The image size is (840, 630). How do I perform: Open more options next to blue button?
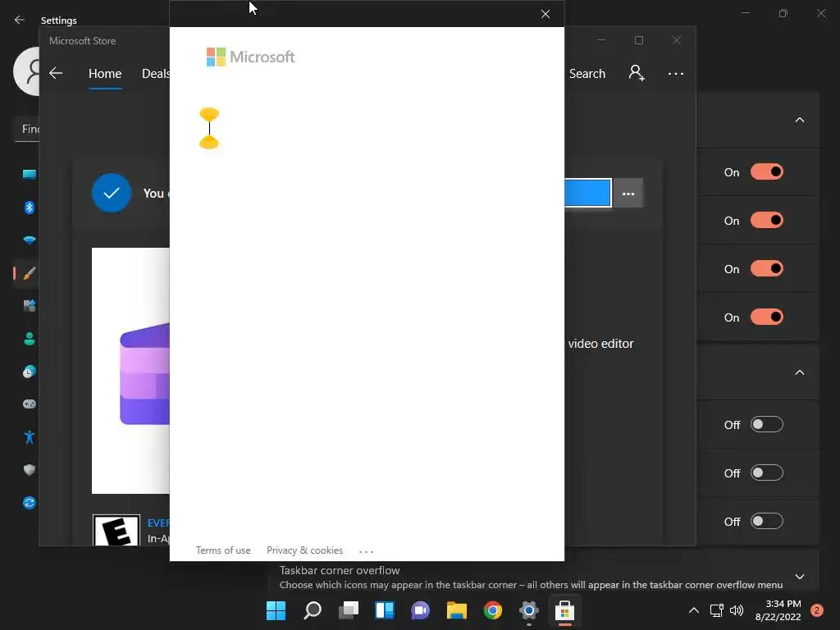coord(628,194)
